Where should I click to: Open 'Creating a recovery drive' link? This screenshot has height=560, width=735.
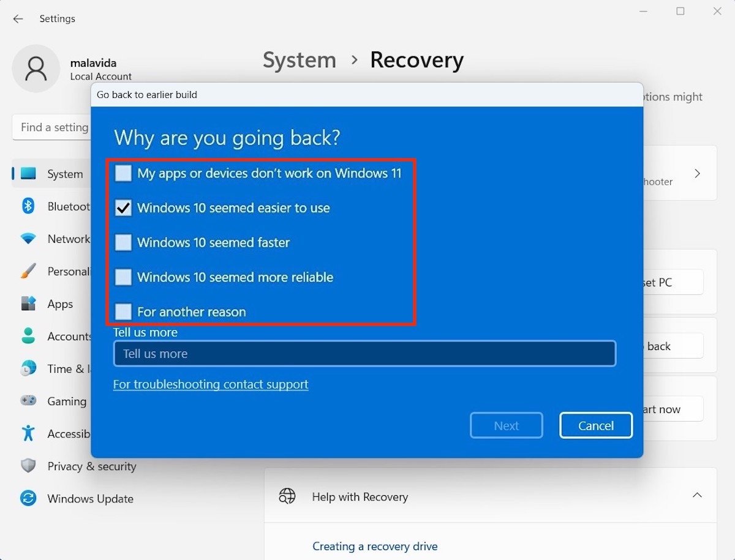pos(375,546)
